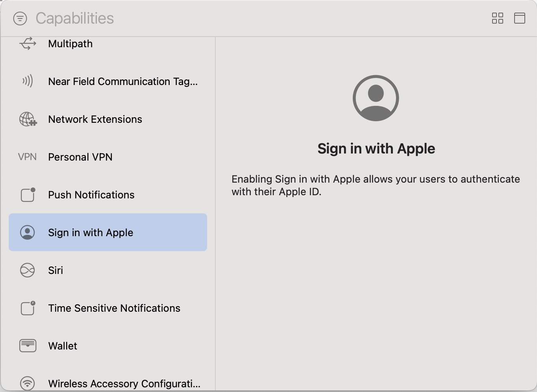537x392 pixels.
Task: Select Multipath capability
Action: [70, 44]
